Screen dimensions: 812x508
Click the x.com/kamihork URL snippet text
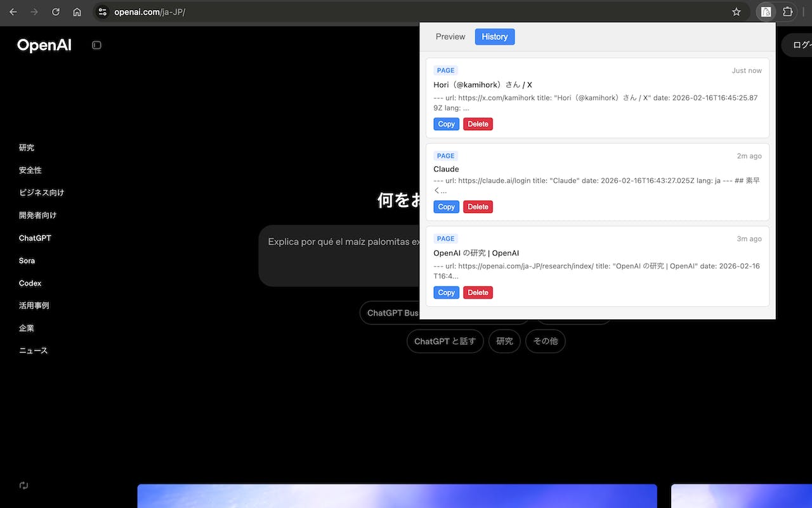coord(597,103)
